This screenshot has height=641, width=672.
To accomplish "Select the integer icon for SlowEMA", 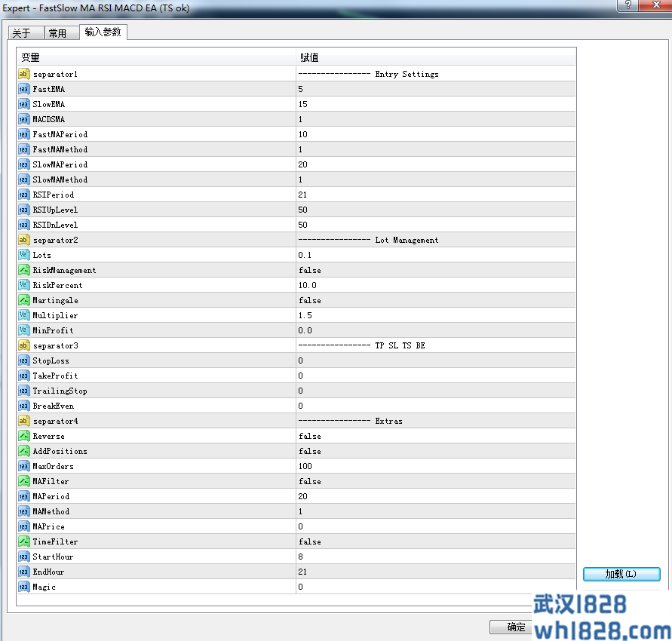I will 23,104.
